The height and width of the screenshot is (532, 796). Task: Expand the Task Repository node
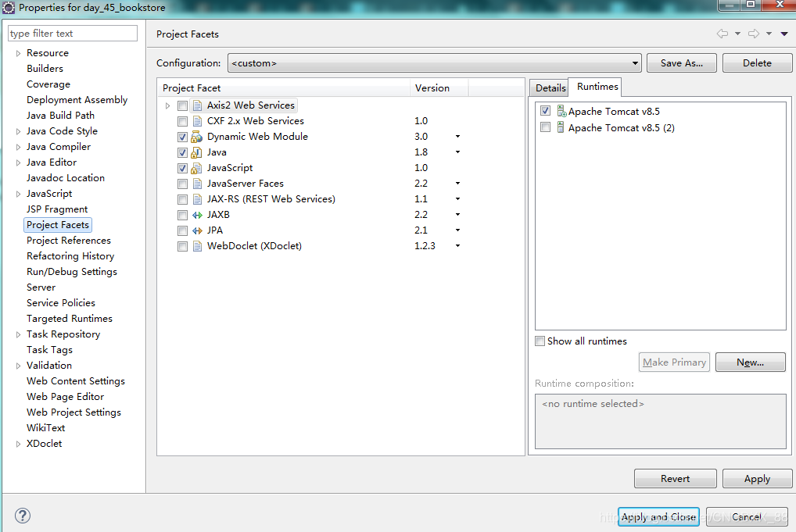tap(18, 334)
